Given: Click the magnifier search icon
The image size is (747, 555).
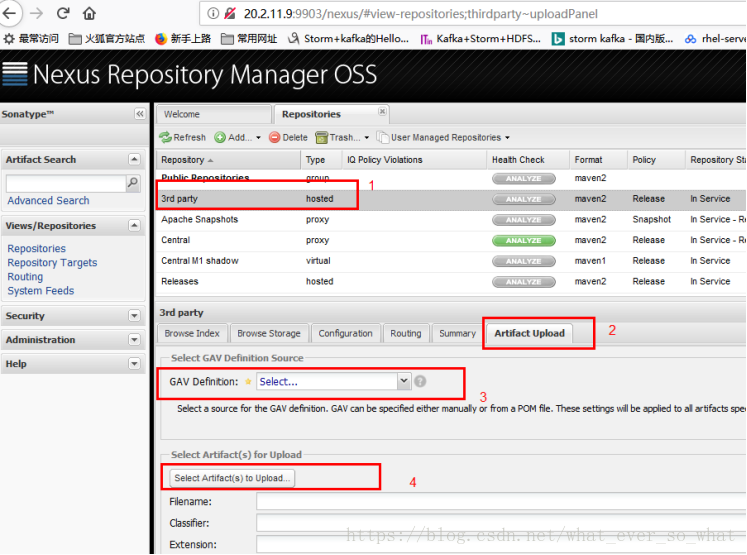Looking at the screenshot, I should [133, 183].
